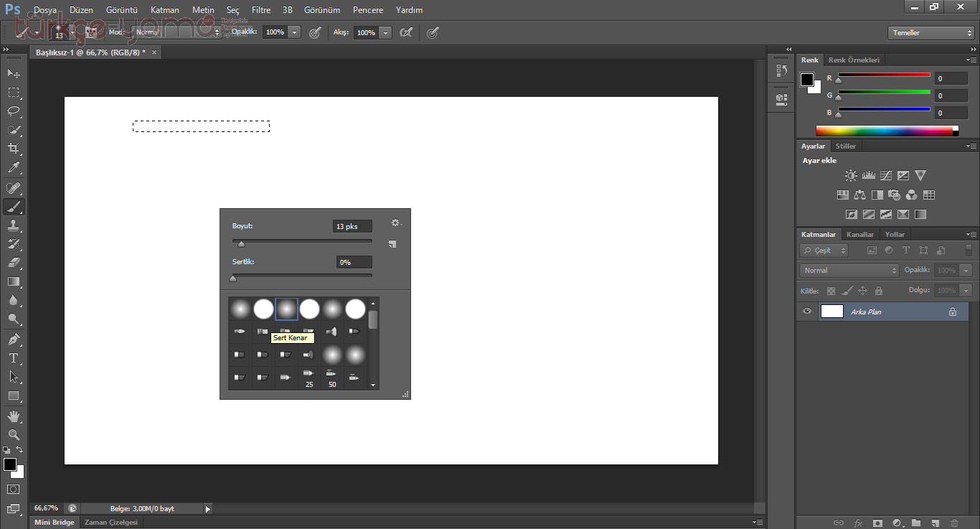Screen dimensions: 980x529
Task: Click the brush list scrollbar thumb
Action: click(x=373, y=319)
